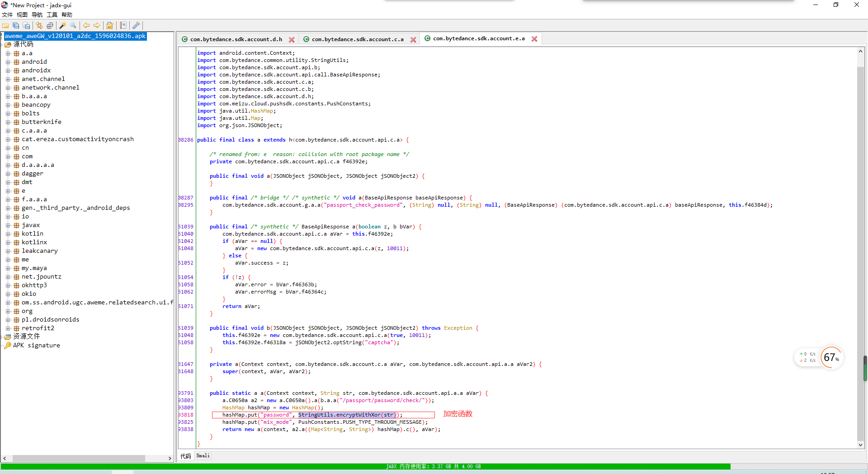
Task: Toggle the Flatten packages icon
Action: [50, 26]
